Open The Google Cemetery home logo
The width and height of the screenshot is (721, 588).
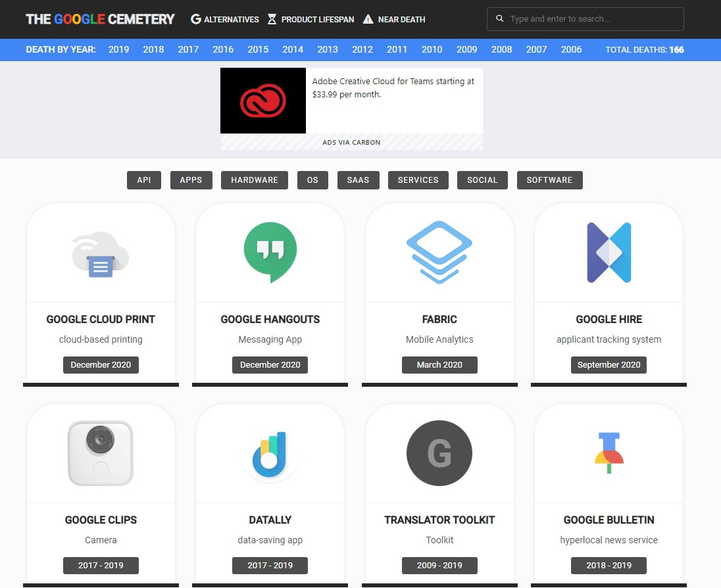pyautogui.click(x=100, y=19)
